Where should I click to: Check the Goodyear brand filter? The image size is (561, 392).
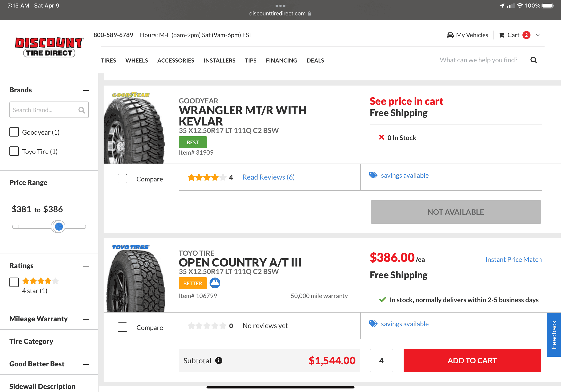click(x=14, y=132)
